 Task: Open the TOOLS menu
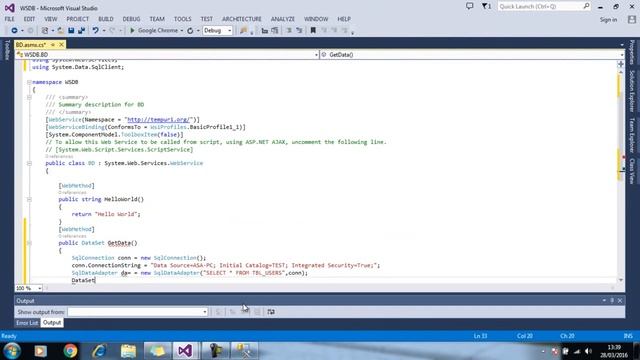click(182, 19)
